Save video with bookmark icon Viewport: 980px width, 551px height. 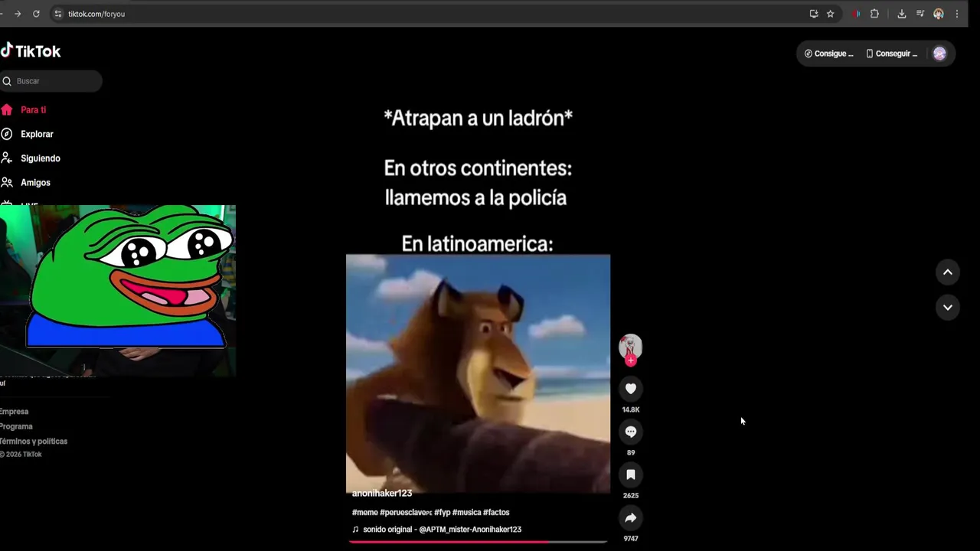[x=631, y=474]
